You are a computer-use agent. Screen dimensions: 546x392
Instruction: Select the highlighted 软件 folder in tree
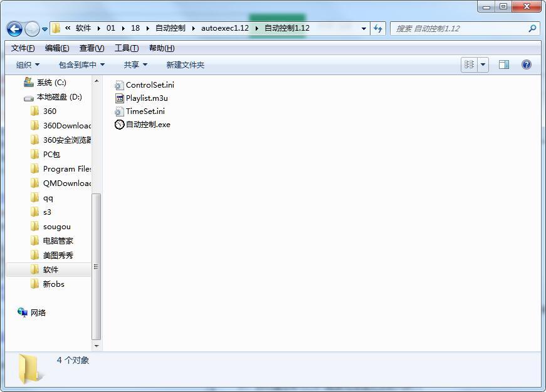coord(48,269)
